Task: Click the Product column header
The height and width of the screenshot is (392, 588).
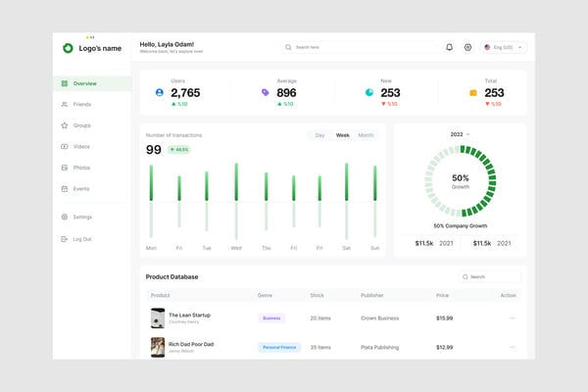Action: point(160,295)
